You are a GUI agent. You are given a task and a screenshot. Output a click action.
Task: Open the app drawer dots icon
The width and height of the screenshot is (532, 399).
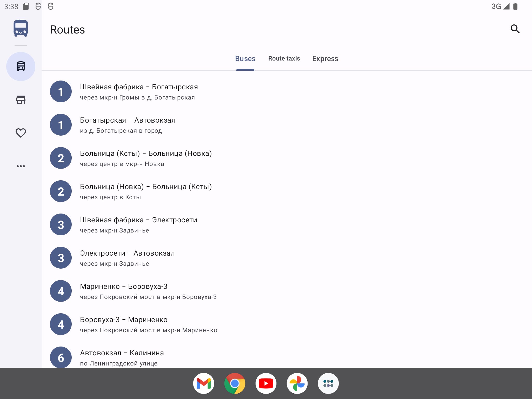[328, 383]
